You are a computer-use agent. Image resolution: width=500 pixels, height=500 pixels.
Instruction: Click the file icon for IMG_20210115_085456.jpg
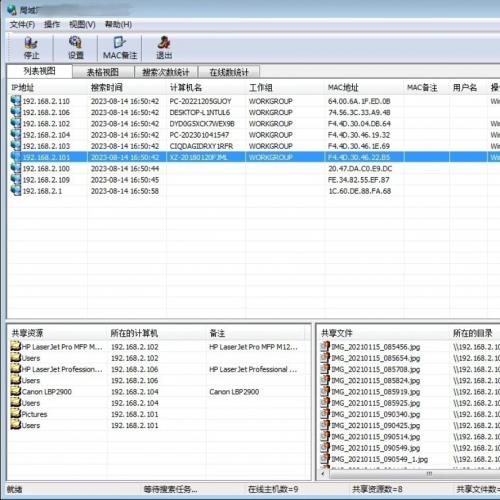325,346
